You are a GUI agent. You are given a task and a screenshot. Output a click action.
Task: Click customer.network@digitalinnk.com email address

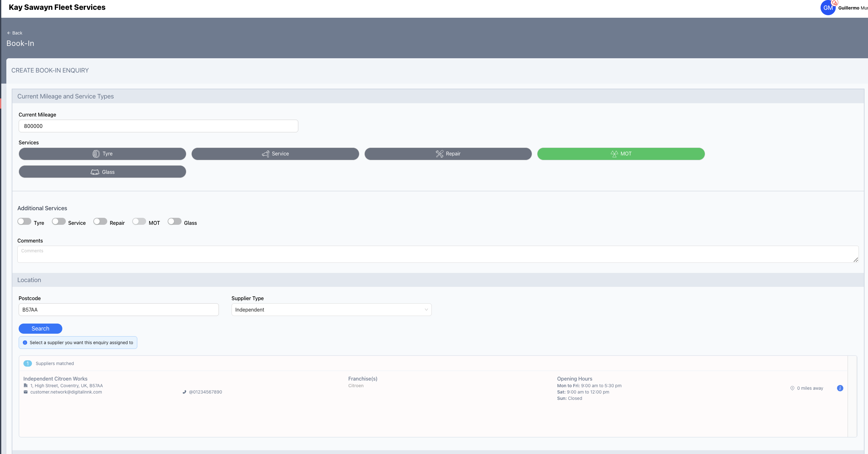tap(66, 392)
